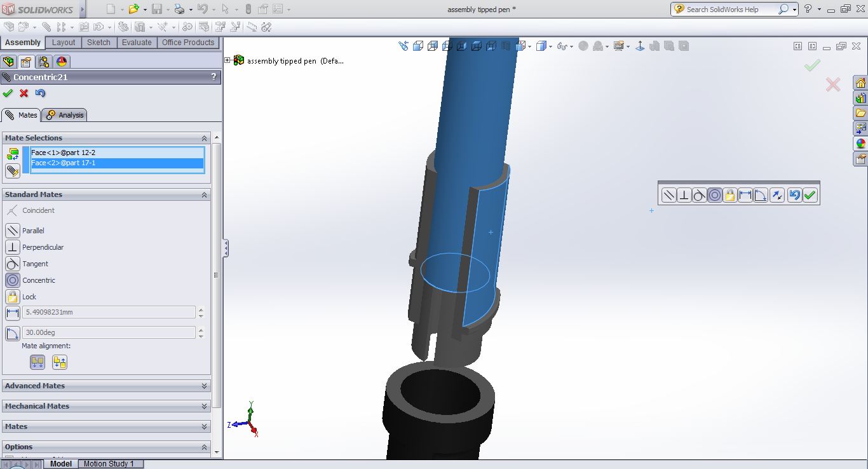Toggle the Parallel mate button
Viewport: 868px width, 469px height.
tap(13, 231)
